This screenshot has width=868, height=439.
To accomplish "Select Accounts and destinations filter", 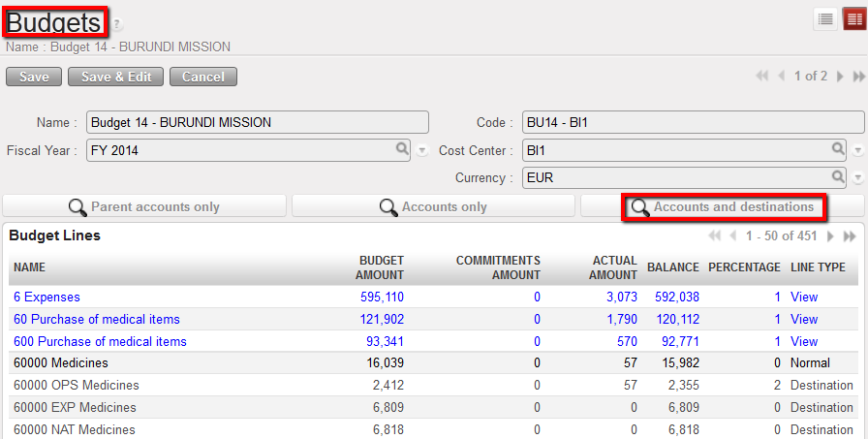I will 723,206.
